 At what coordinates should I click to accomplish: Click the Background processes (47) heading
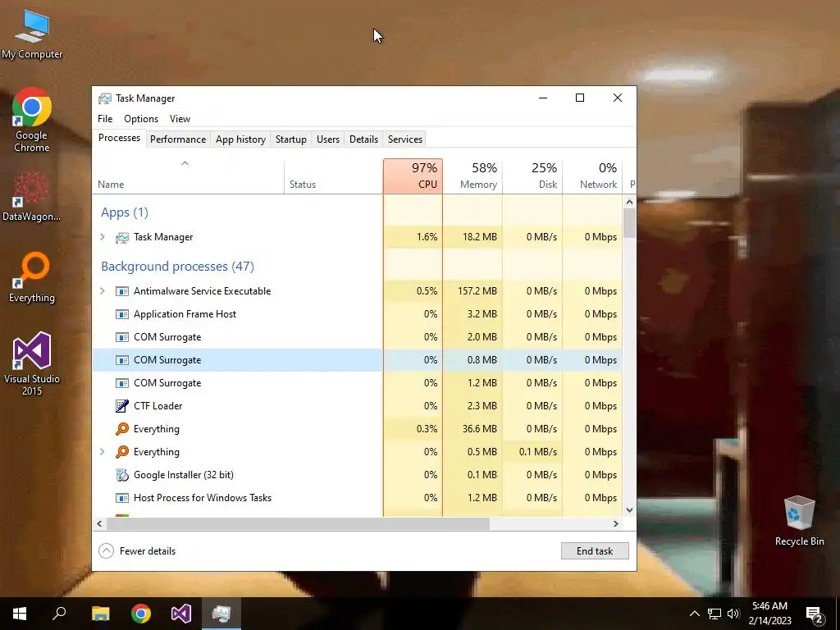(177, 267)
